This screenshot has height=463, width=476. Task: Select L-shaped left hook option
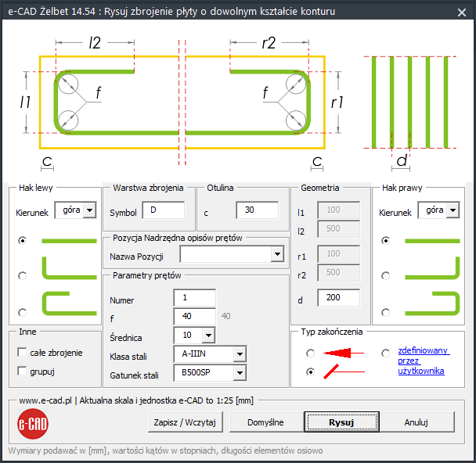coord(22,276)
